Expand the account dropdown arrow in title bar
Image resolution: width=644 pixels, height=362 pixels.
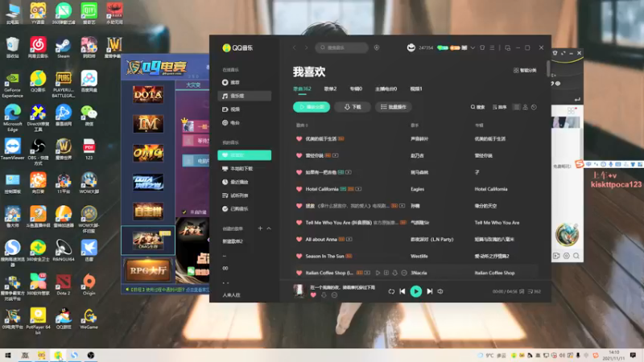(473, 47)
